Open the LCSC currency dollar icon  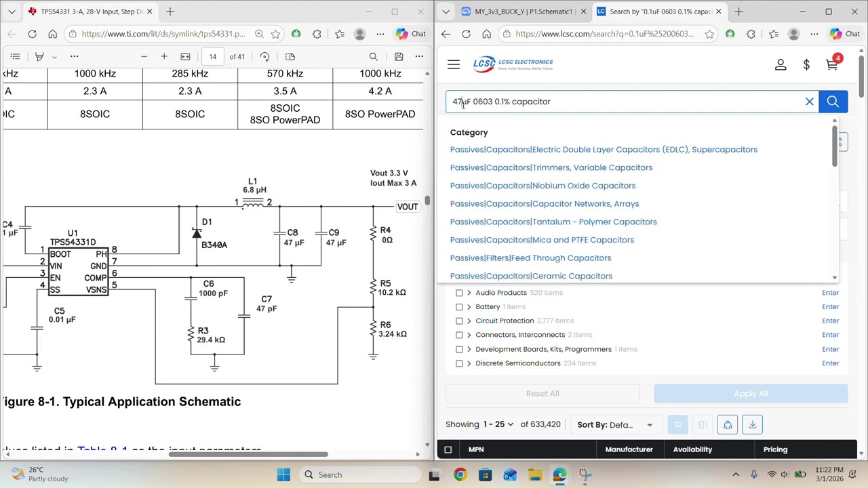806,64
